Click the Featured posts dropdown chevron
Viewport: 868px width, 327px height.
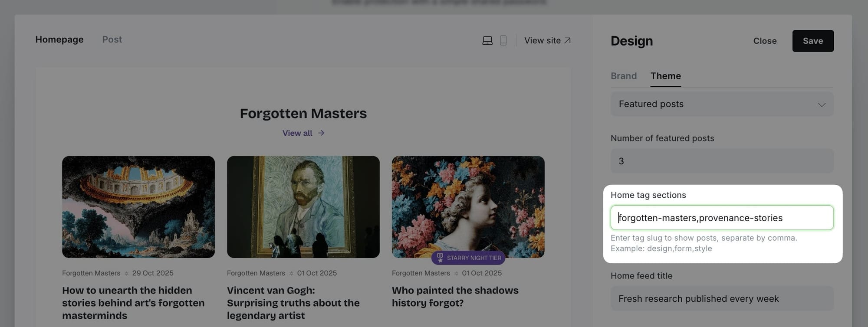click(821, 105)
